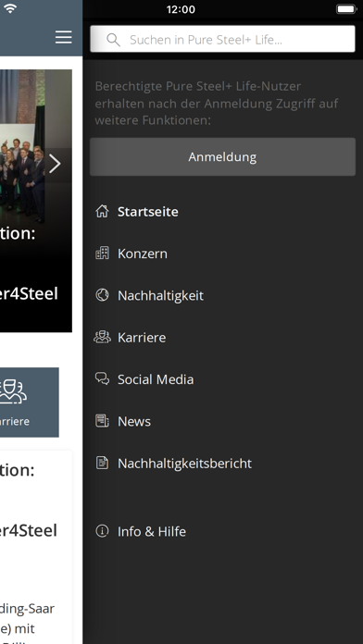Click the building icon beside Konzern

pyautogui.click(x=102, y=253)
